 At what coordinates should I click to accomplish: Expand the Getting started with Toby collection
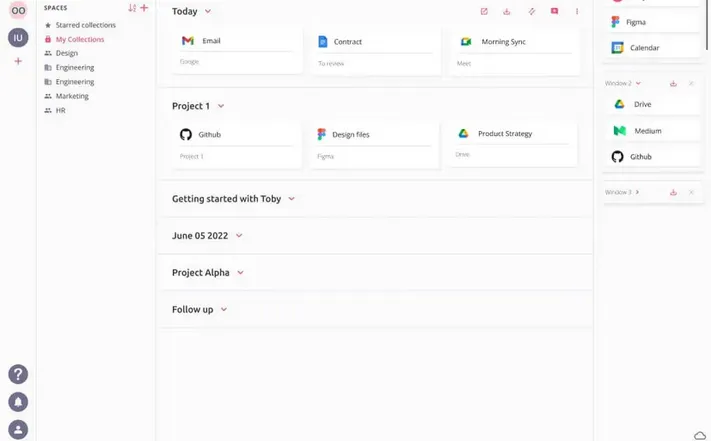pos(292,199)
